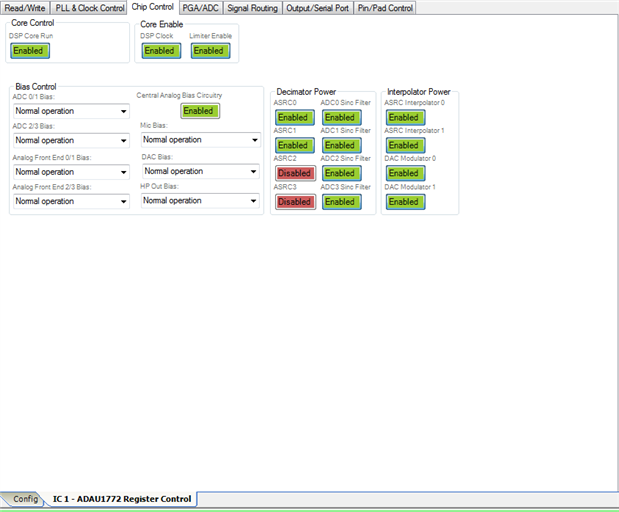Select the Chip Control tab

[152, 7]
